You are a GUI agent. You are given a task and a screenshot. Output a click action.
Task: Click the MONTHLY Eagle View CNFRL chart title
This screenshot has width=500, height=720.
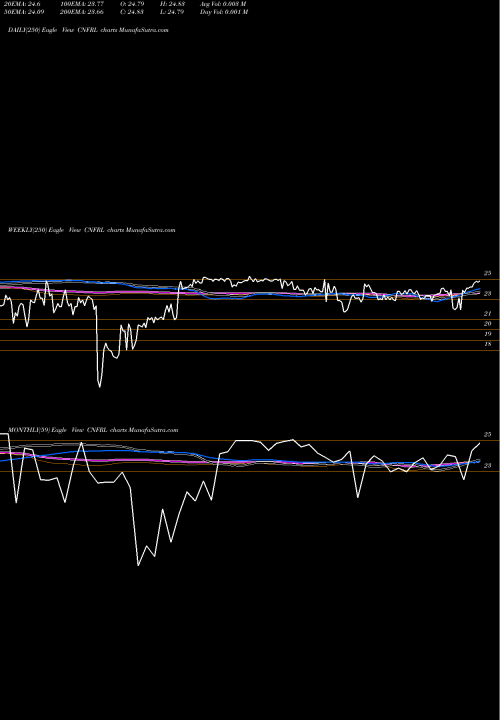pos(93,430)
